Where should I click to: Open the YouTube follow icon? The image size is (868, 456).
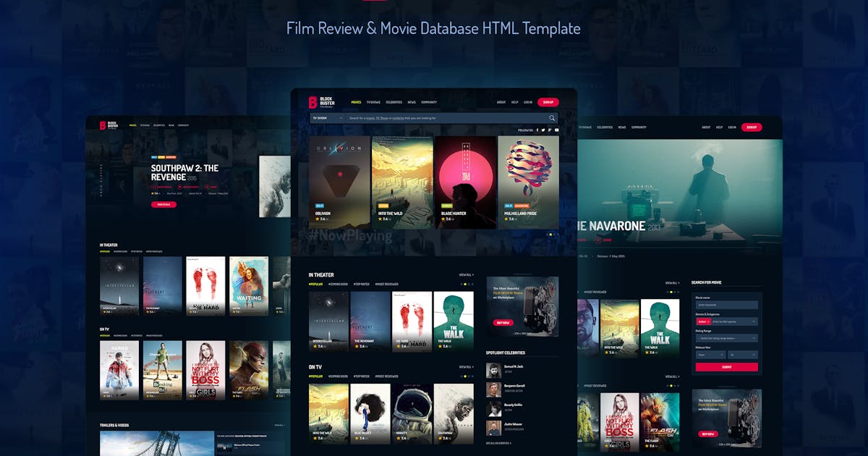click(556, 130)
